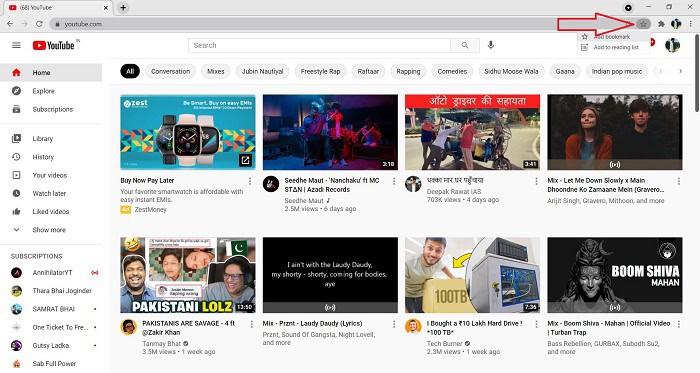This screenshot has width=700, height=373.
Task: Open options for Deepak Rawat IAS video
Action: point(536,181)
